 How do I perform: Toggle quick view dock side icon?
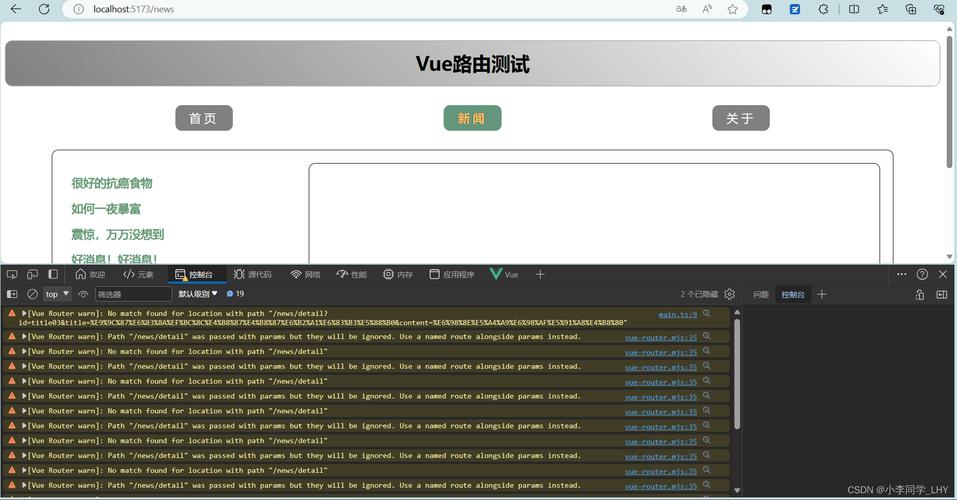coord(942,294)
